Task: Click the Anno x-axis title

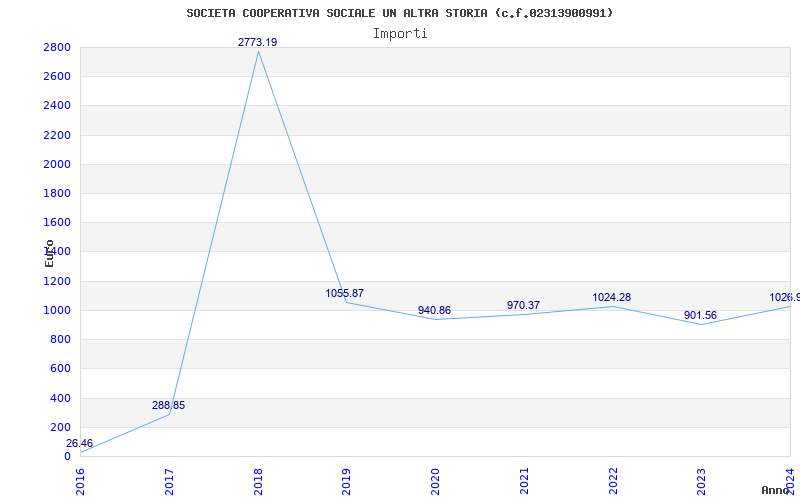Action: point(776,490)
